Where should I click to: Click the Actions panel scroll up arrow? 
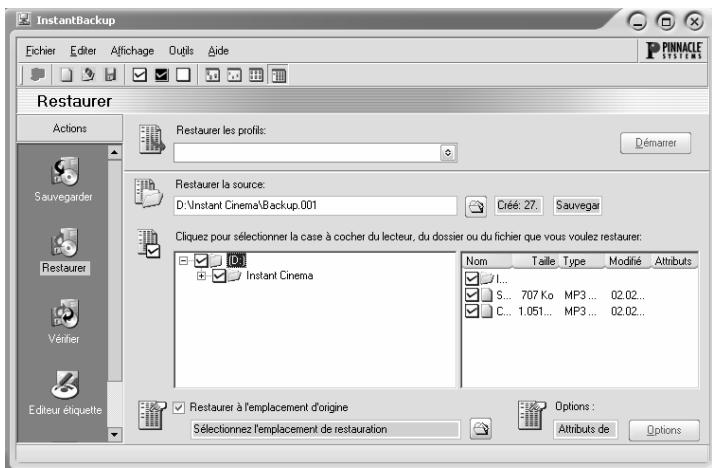tap(114, 152)
